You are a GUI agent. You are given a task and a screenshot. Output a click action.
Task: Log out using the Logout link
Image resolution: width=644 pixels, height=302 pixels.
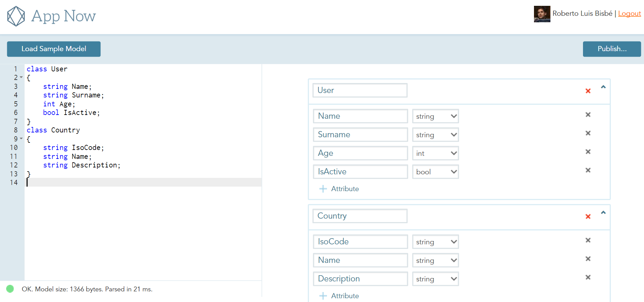pos(629,14)
